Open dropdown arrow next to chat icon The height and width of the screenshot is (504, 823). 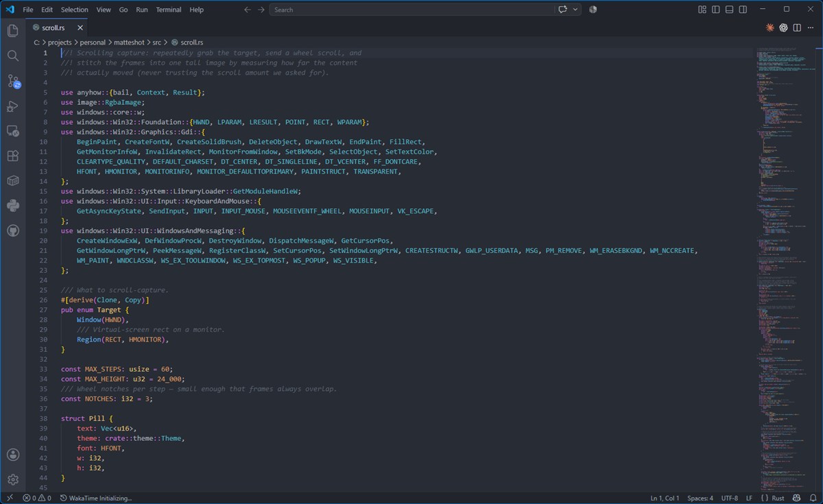(x=575, y=10)
